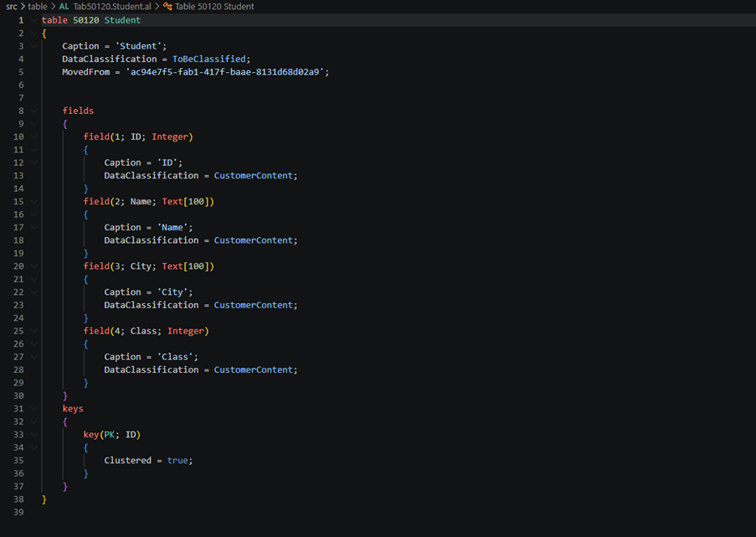This screenshot has width=756, height=537.
Task: Click 'CustomerContent' on line 23
Action: 253,305
